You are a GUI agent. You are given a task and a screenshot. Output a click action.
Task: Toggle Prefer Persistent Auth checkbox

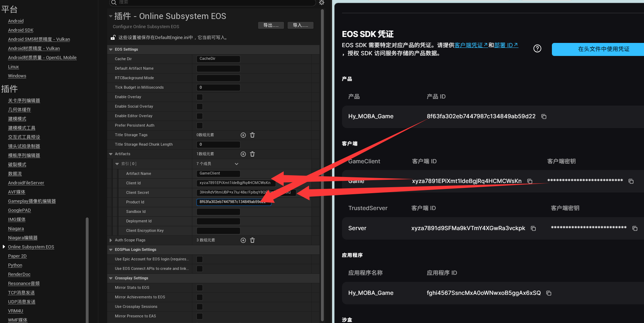[200, 126]
